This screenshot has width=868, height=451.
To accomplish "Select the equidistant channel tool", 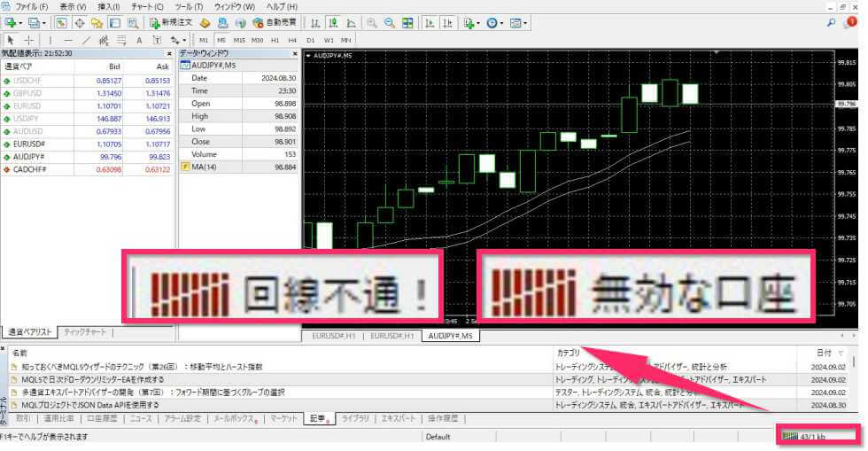I will point(104,40).
